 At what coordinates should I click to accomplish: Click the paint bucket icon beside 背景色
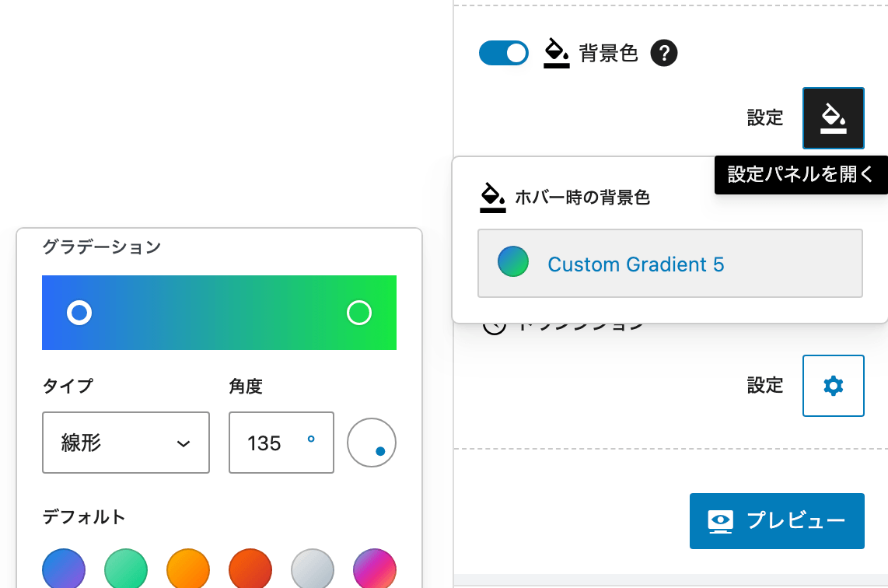coord(556,53)
